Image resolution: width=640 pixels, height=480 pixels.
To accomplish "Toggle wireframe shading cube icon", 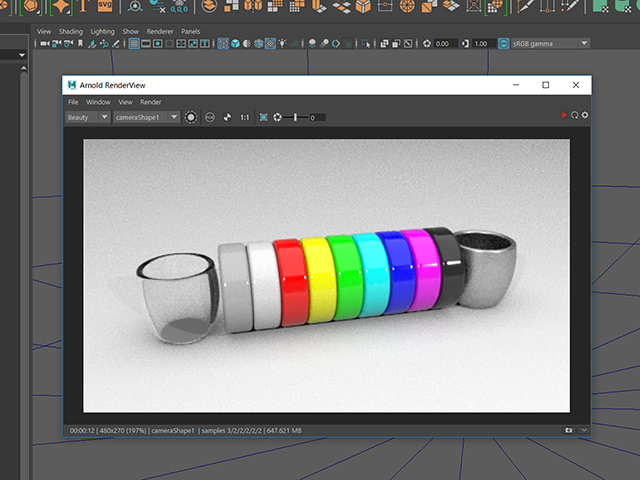I will click(x=223, y=44).
